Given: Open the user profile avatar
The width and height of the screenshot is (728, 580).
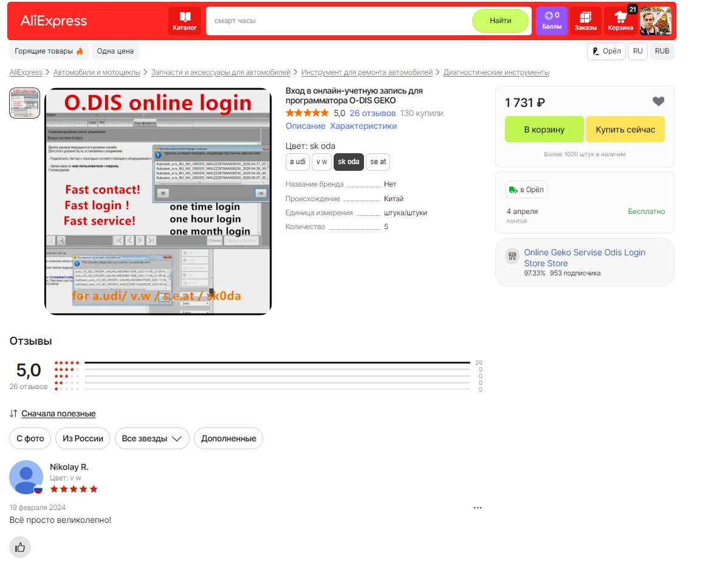Looking at the screenshot, I should [655, 21].
